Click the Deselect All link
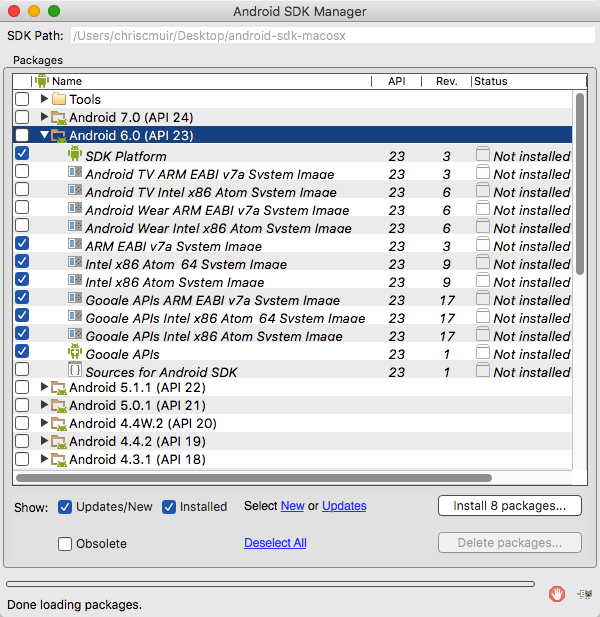600x617 pixels. pos(275,543)
